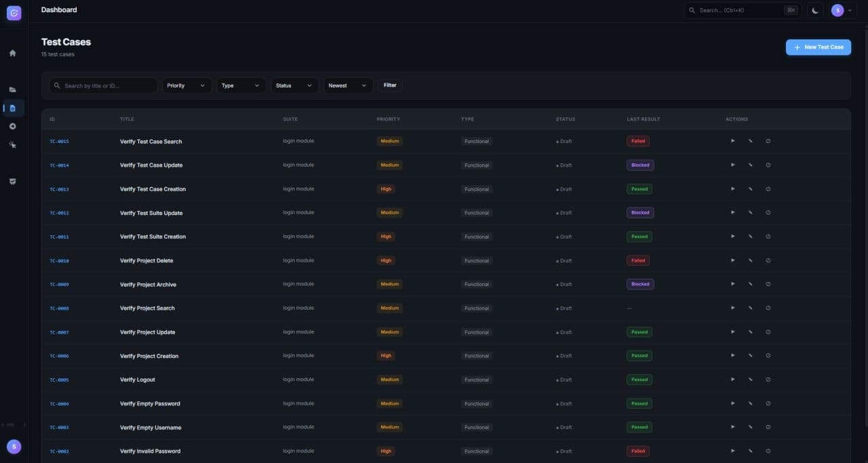868x463 pixels.
Task: Click circle-slash icon for Verify Project Creation
Action: click(768, 355)
